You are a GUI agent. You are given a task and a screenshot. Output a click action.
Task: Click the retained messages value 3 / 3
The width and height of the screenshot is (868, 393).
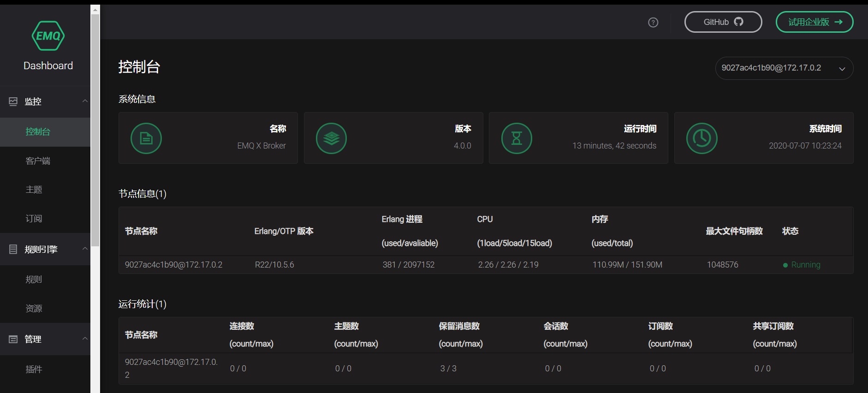[448, 369]
